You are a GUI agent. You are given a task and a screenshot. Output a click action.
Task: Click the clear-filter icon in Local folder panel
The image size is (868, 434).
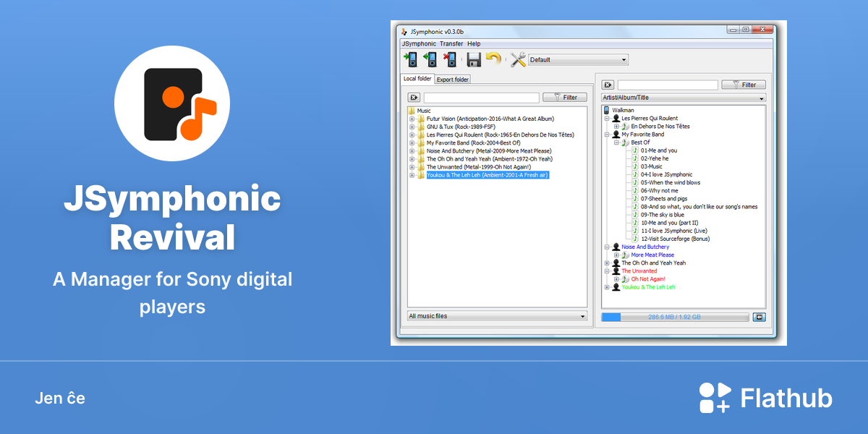point(414,98)
